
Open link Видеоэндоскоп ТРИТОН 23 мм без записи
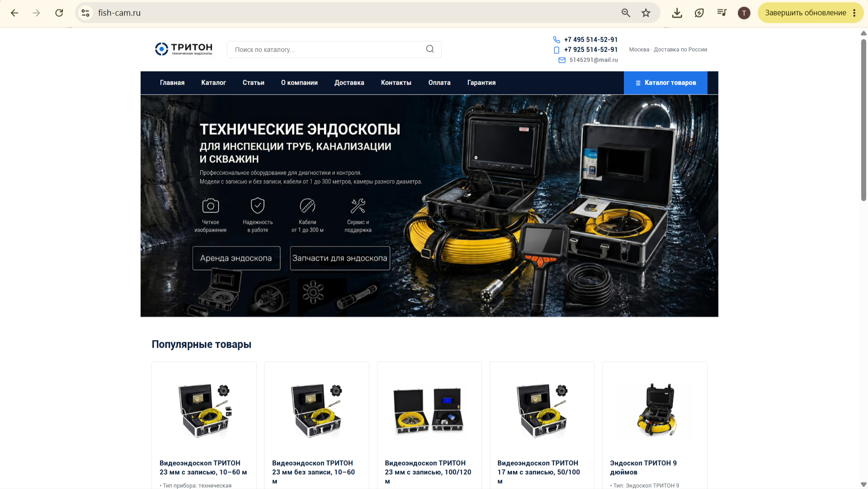pos(313,472)
